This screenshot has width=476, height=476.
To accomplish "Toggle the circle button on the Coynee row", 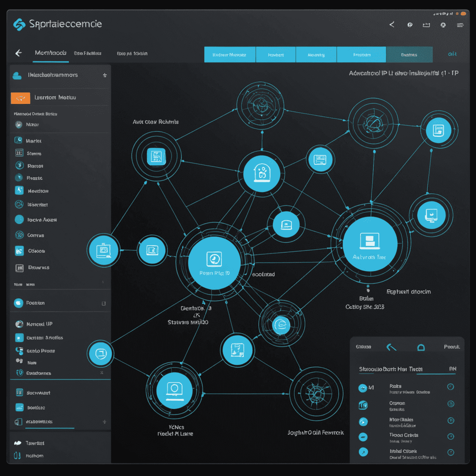I will [x=451, y=404].
